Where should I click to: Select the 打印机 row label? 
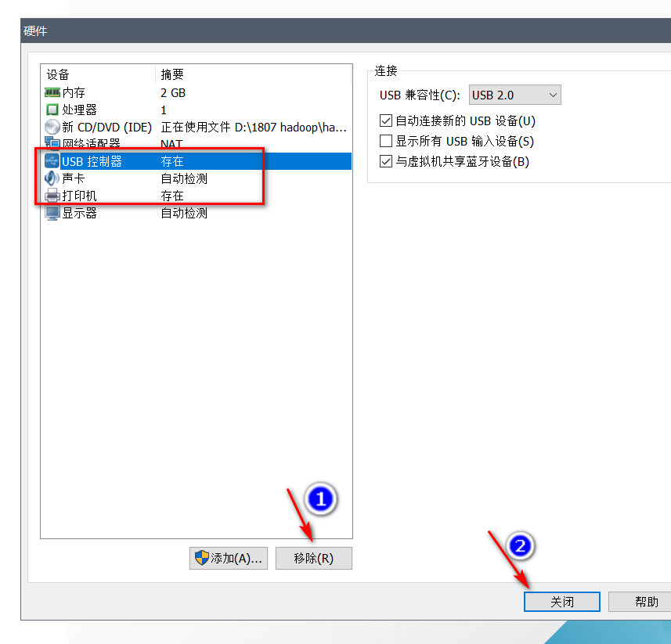[80, 196]
